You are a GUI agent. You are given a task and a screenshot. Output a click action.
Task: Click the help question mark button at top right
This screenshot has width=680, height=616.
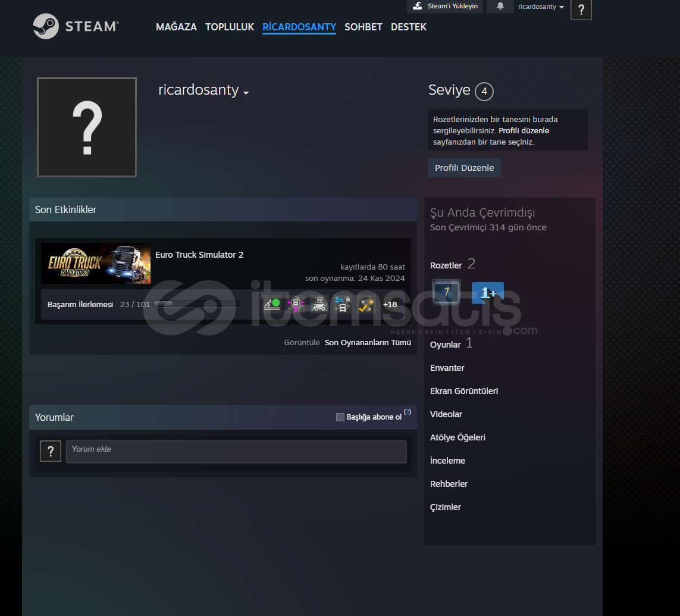(581, 10)
